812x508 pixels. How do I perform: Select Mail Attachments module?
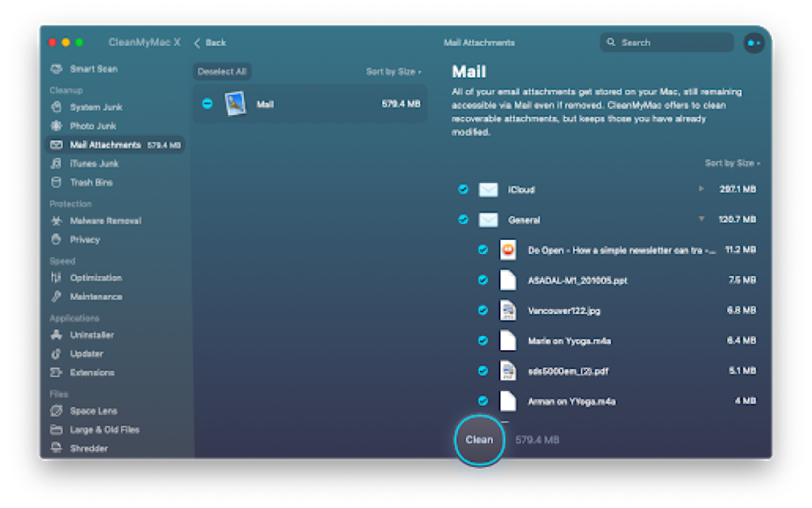point(114,144)
